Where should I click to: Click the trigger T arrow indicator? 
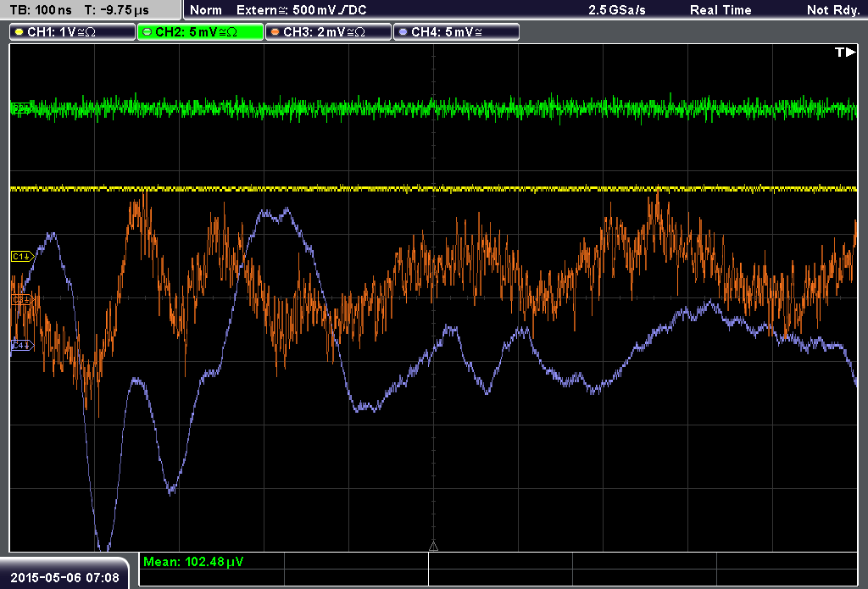tap(845, 52)
